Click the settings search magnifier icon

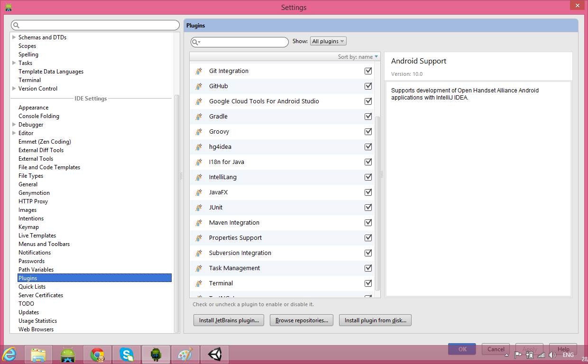16,25
